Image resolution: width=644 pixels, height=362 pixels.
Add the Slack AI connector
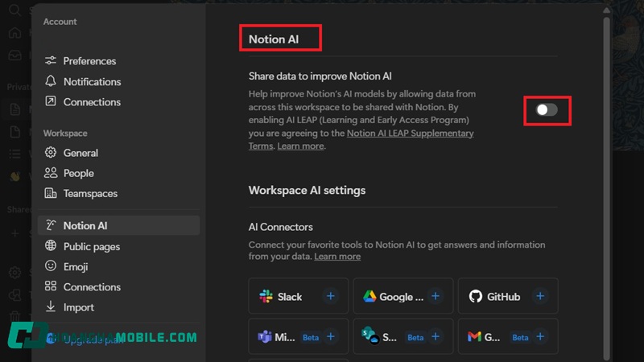(330, 296)
